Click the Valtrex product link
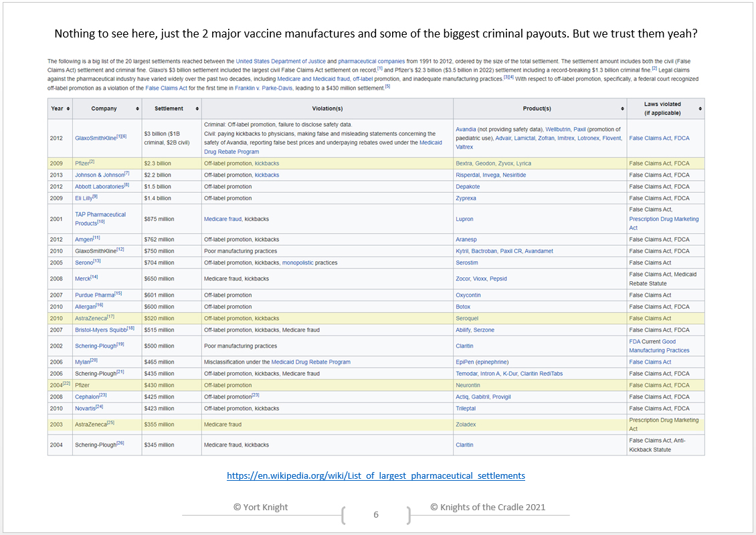756x535 pixels. (x=464, y=147)
